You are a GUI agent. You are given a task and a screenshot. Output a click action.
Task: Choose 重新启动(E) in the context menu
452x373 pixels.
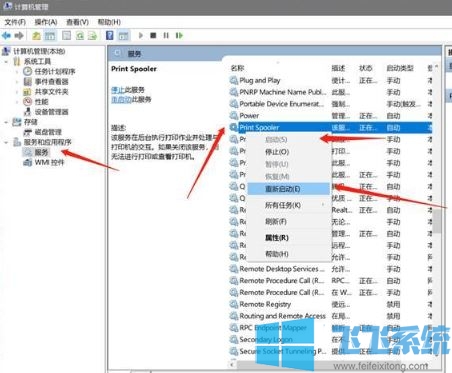tap(289, 189)
